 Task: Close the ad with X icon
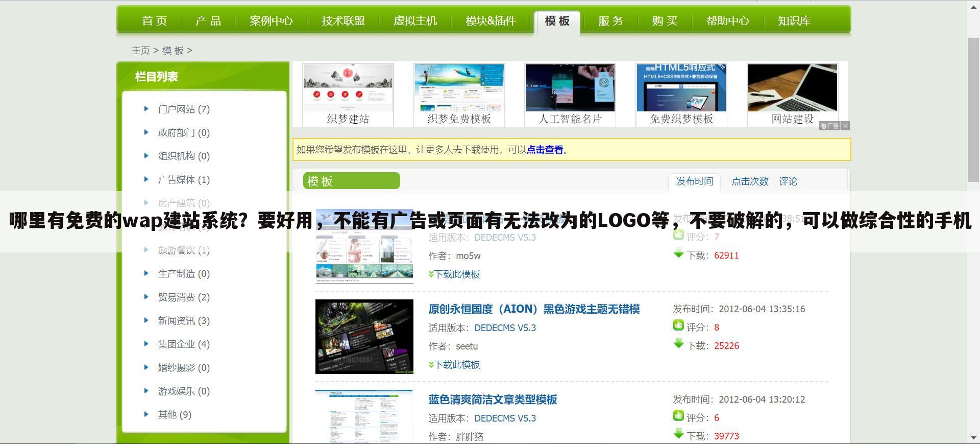[845, 126]
